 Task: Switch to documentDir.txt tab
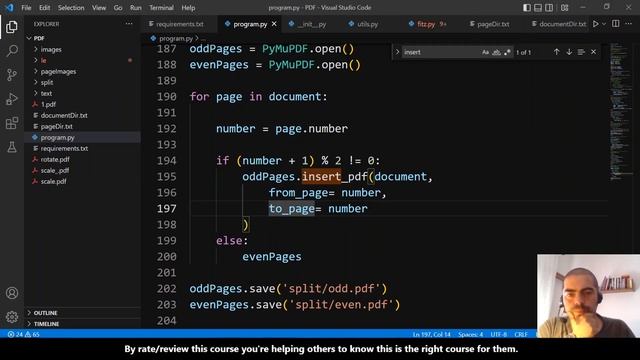click(559, 24)
